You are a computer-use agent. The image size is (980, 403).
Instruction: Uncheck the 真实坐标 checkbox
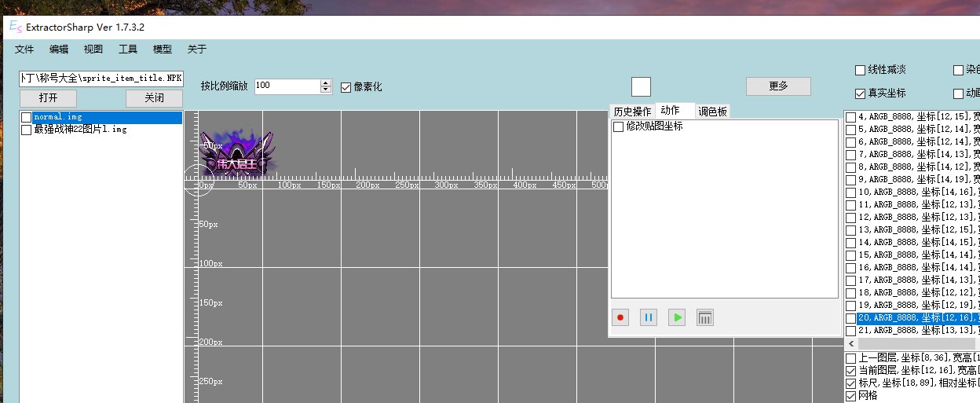[x=860, y=93]
